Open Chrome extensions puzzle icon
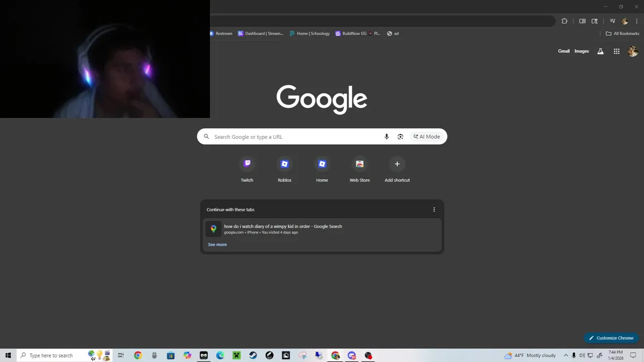Image resolution: width=644 pixels, height=362 pixels. tap(565, 21)
